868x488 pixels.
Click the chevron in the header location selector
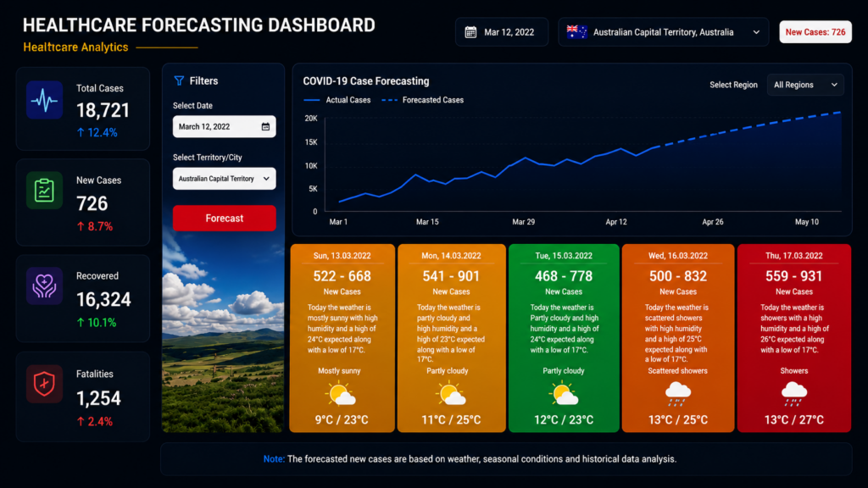(756, 32)
